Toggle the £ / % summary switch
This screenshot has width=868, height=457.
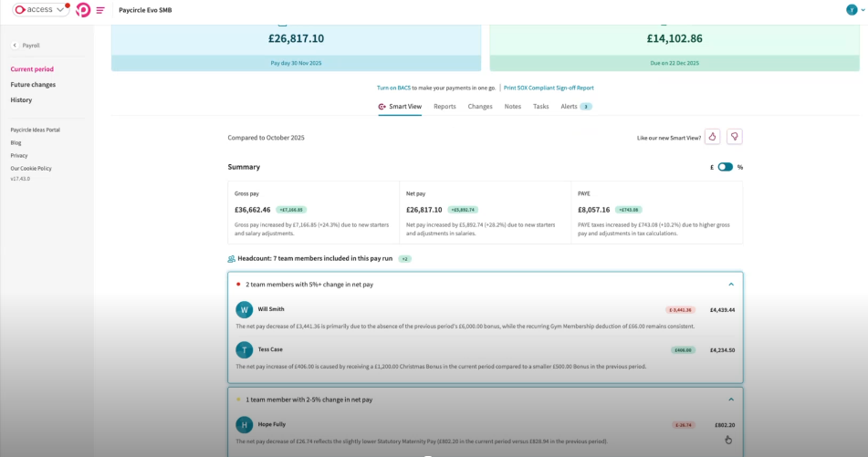[x=725, y=167]
